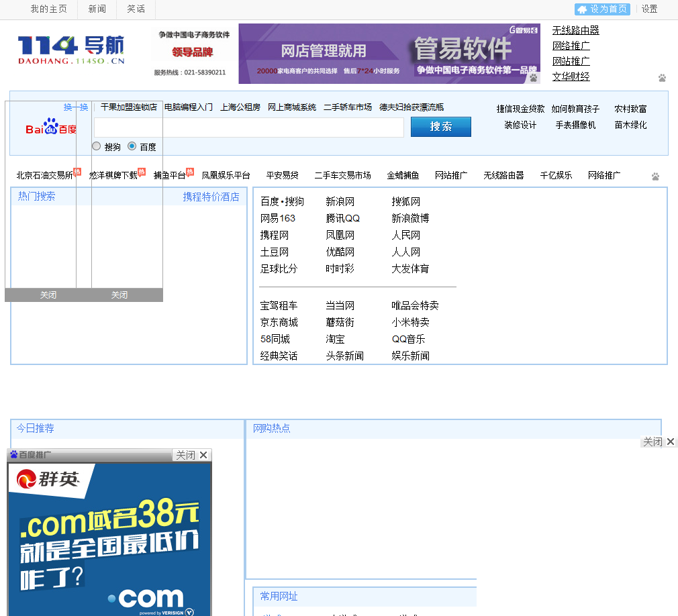Screen dimensions: 678x616
Task: Click house icon in 设为首页 button
Action: point(583,9)
